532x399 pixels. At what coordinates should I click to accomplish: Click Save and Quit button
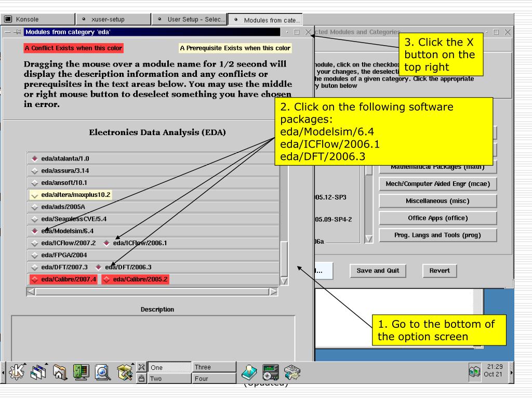click(x=378, y=271)
